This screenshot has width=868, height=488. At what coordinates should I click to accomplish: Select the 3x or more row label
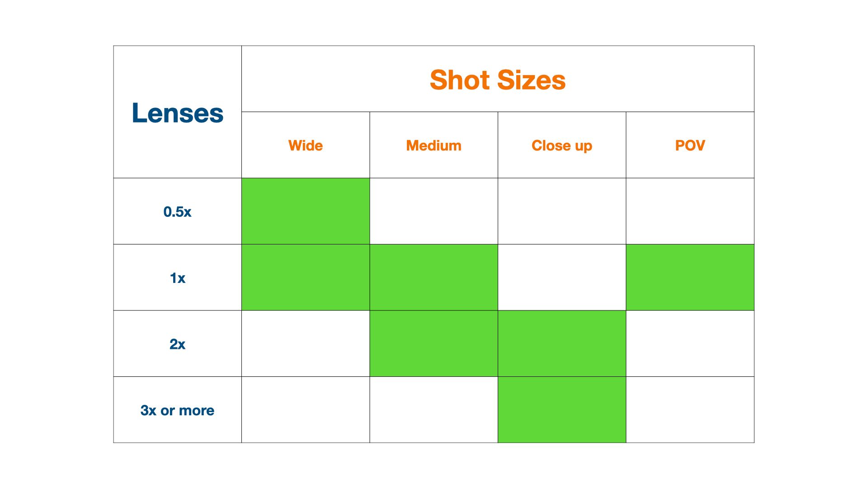pos(177,410)
